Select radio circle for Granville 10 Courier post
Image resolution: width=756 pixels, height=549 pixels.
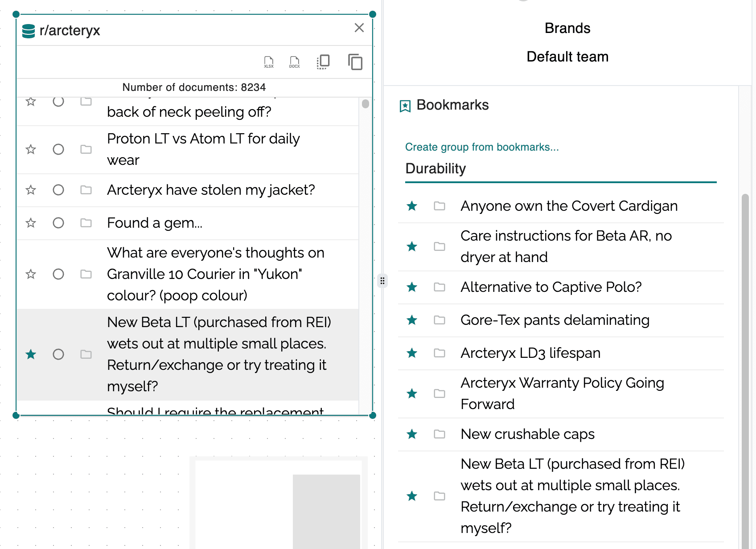[58, 274]
